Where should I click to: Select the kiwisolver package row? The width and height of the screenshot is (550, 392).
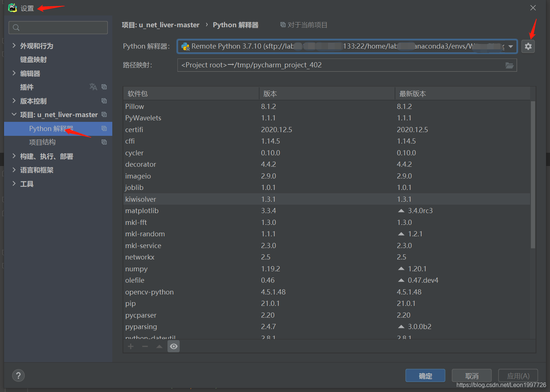tap(327, 199)
